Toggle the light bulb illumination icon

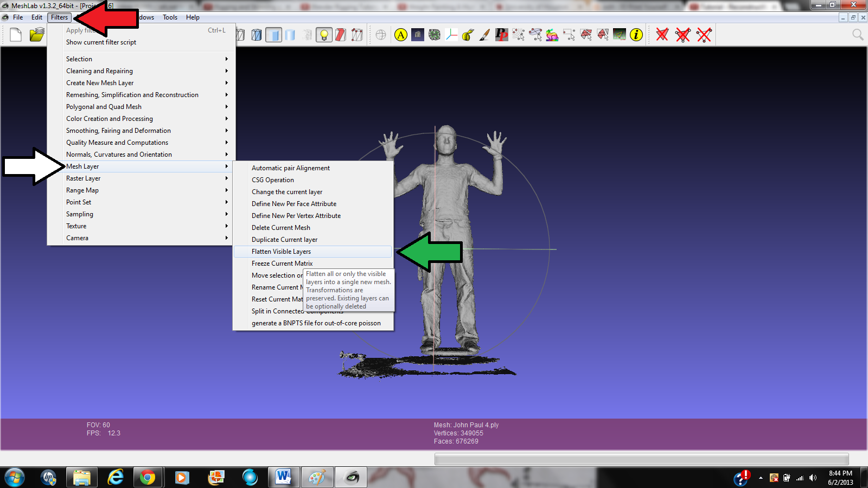324,35
